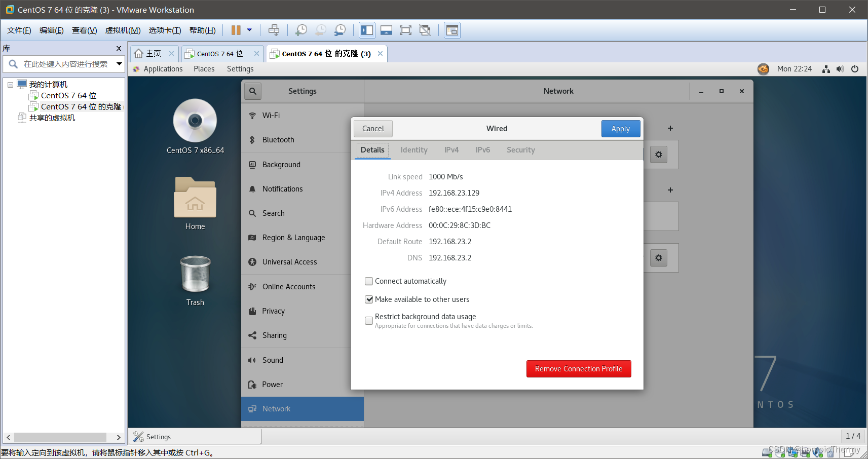
Task: Click the Mon 22:24 clock
Action: [x=795, y=69]
